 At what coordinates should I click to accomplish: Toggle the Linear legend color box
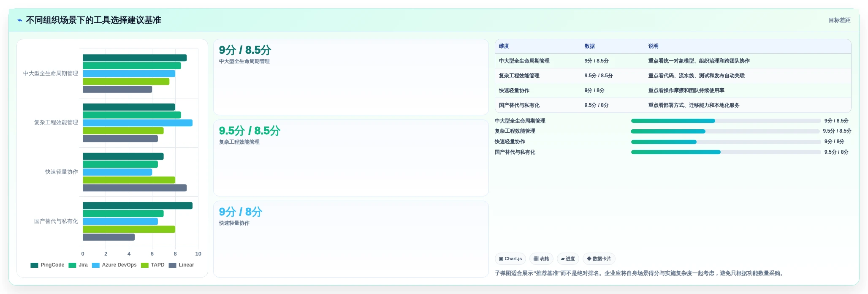(x=172, y=265)
